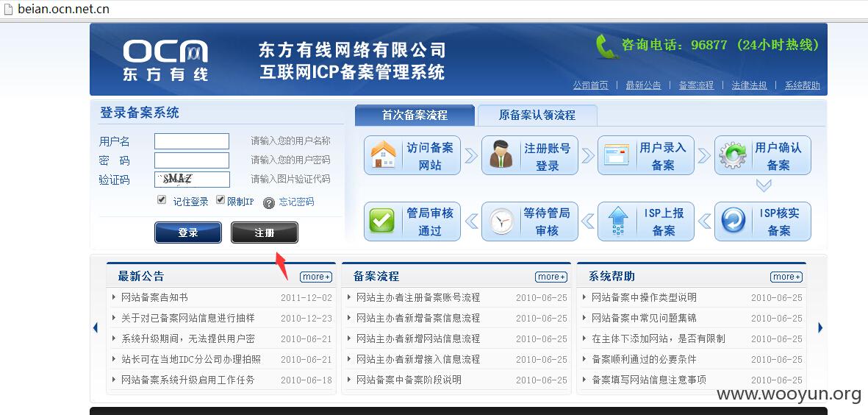The height and width of the screenshot is (415, 868).
Task: Open 备案顺利通过的必要条件 help item
Action: point(644,359)
